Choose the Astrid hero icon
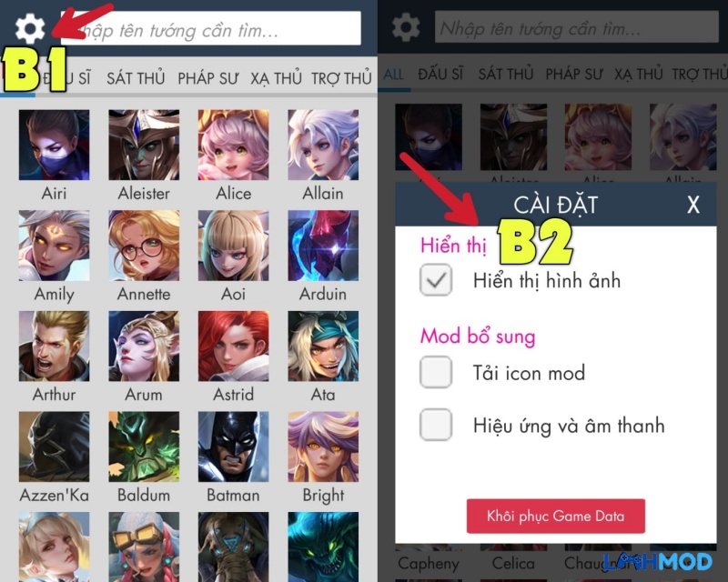The image size is (728, 582). [234, 346]
